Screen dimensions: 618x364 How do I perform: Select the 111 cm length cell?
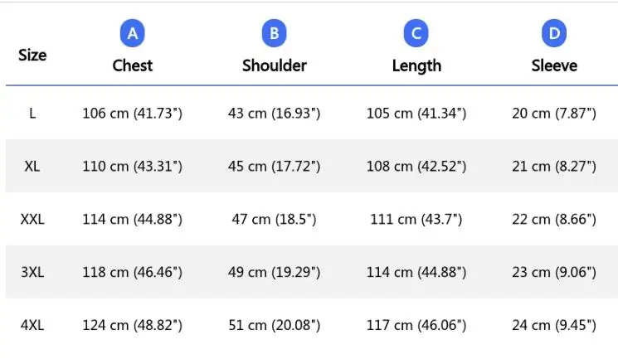pos(416,220)
